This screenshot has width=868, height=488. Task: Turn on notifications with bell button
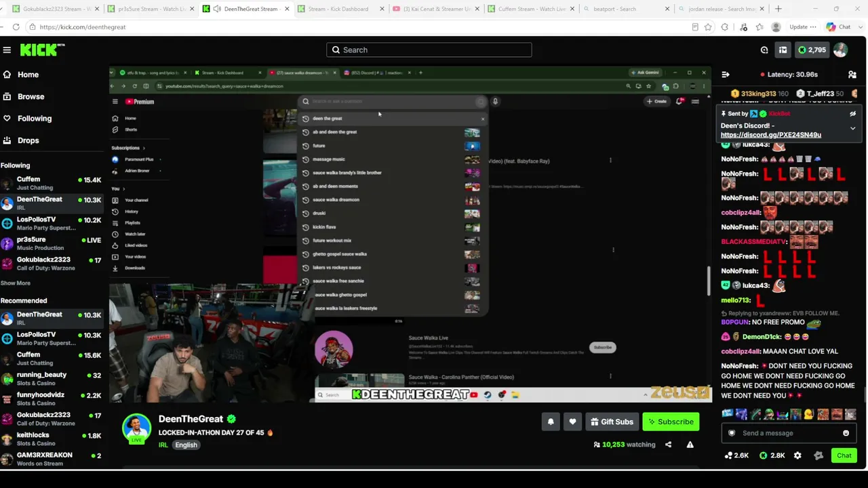(x=551, y=422)
